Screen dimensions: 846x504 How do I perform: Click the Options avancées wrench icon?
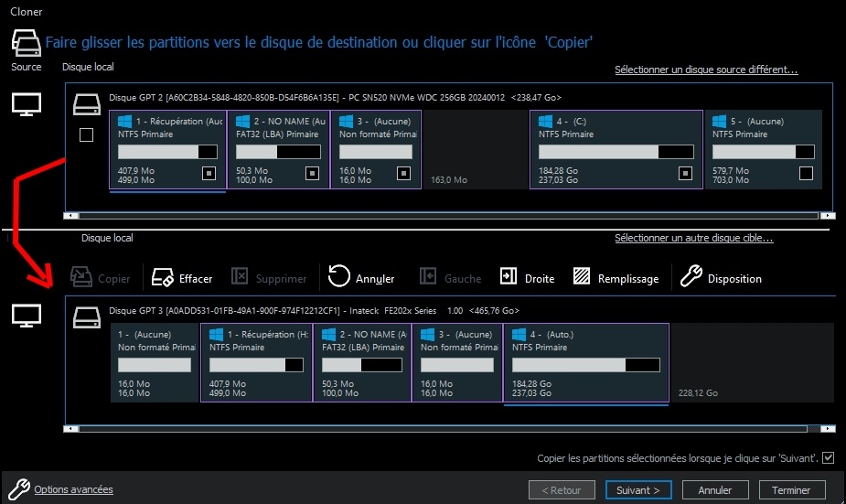coord(19,489)
